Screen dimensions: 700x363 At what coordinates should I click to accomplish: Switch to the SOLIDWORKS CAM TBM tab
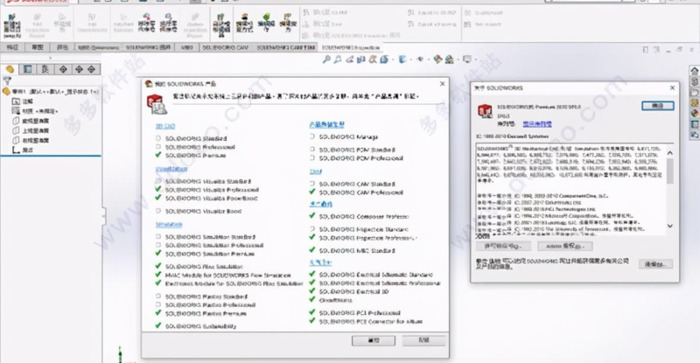285,47
